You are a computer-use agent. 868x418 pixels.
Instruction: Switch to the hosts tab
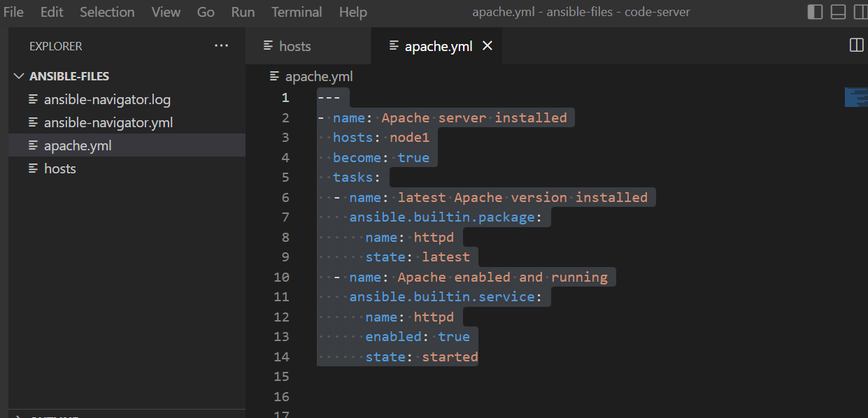tap(294, 45)
